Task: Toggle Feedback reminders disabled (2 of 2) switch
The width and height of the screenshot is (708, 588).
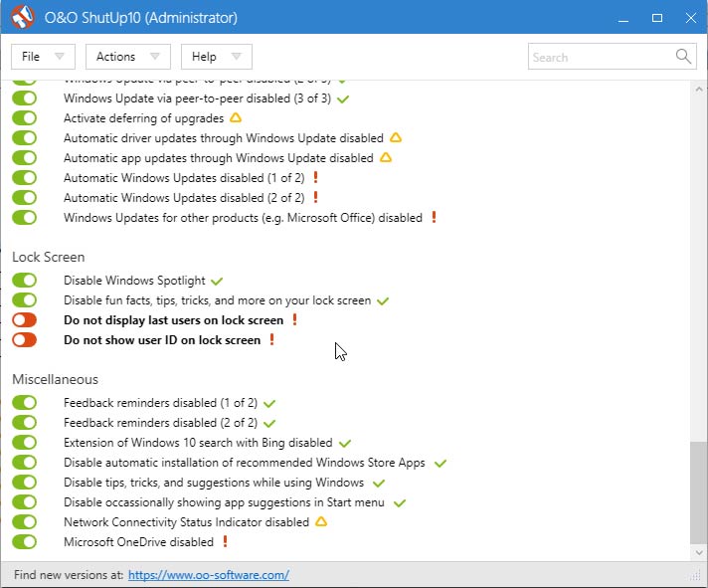Action: pos(25,422)
